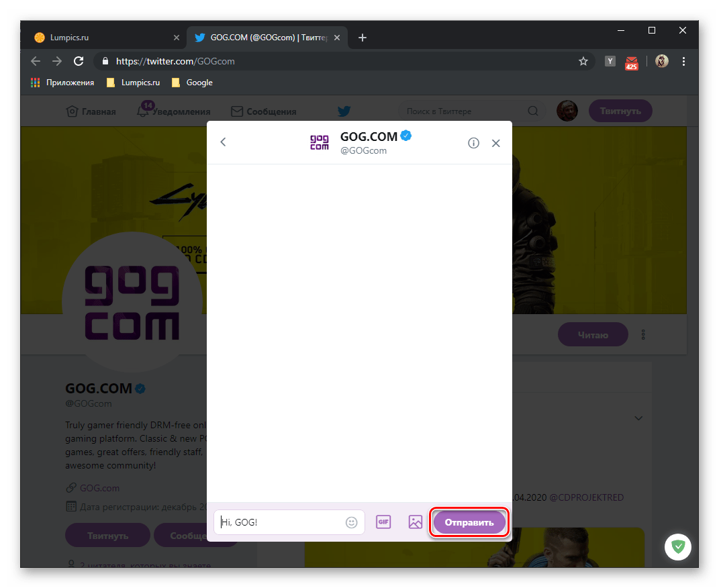Open the GIF picker in message box
The width and height of the screenshot is (719, 588).
pos(383,522)
